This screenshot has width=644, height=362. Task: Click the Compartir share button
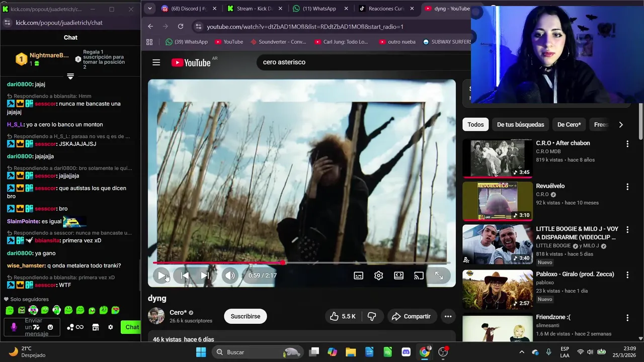pyautogui.click(x=412, y=316)
